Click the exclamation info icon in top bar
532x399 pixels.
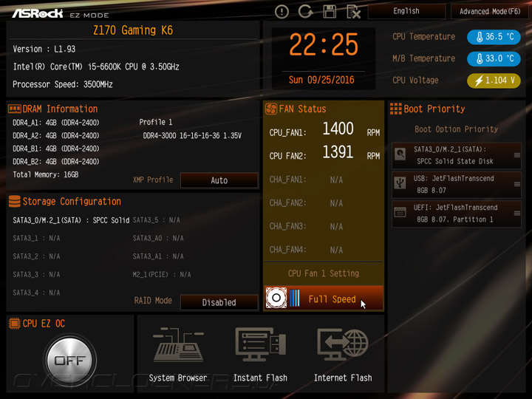coord(282,12)
